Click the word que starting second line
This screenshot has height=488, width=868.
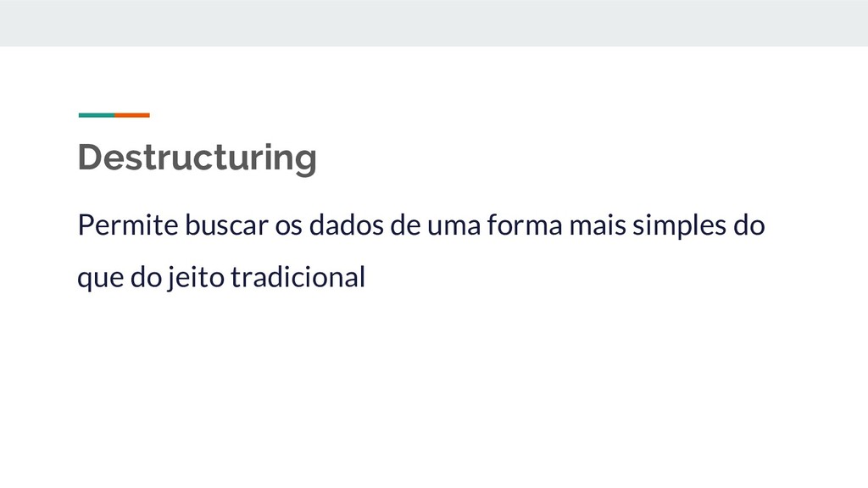tap(101, 280)
